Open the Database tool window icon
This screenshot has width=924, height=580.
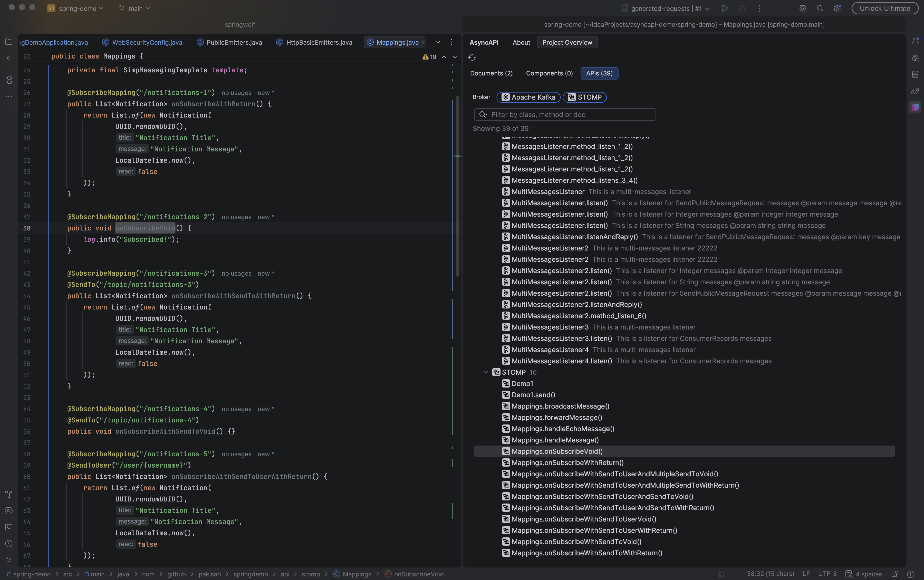(915, 74)
